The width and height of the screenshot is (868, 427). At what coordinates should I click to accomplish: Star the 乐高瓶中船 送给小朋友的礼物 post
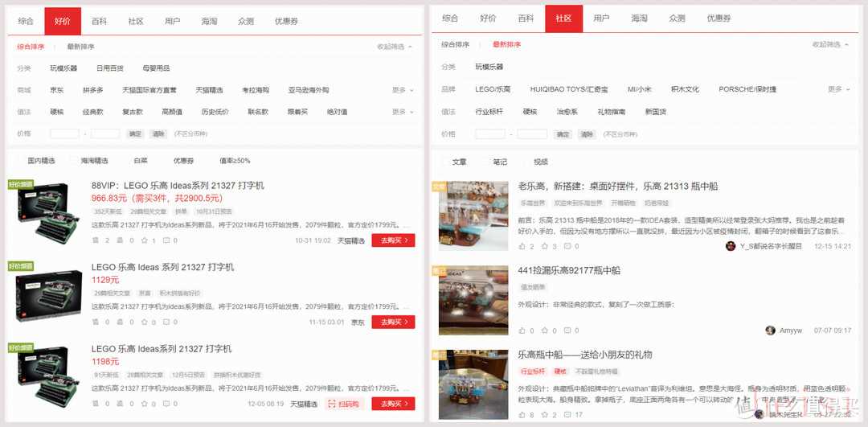click(x=545, y=414)
